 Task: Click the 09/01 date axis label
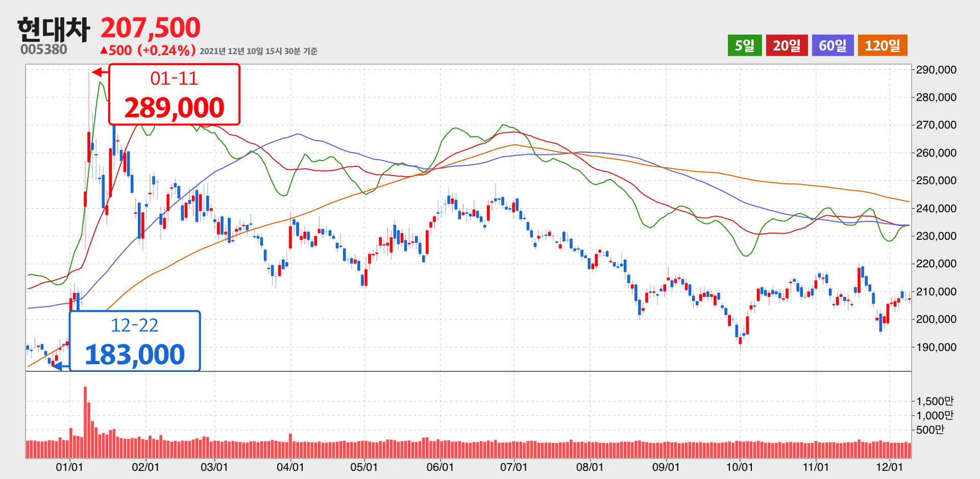point(666,467)
